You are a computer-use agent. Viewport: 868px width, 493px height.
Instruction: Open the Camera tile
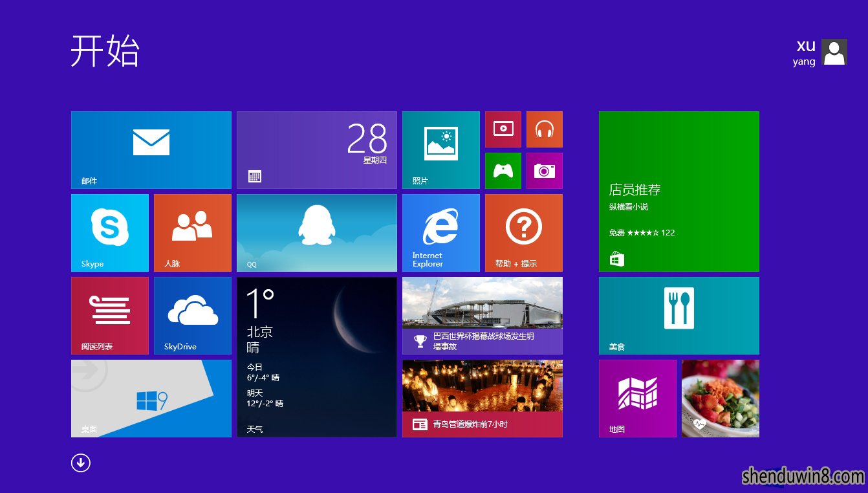(545, 171)
